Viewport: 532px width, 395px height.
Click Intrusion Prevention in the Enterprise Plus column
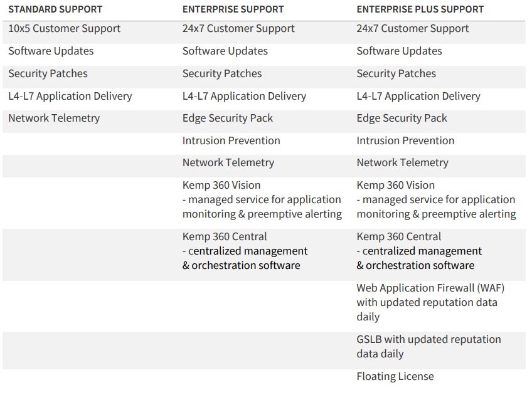tap(405, 141)
